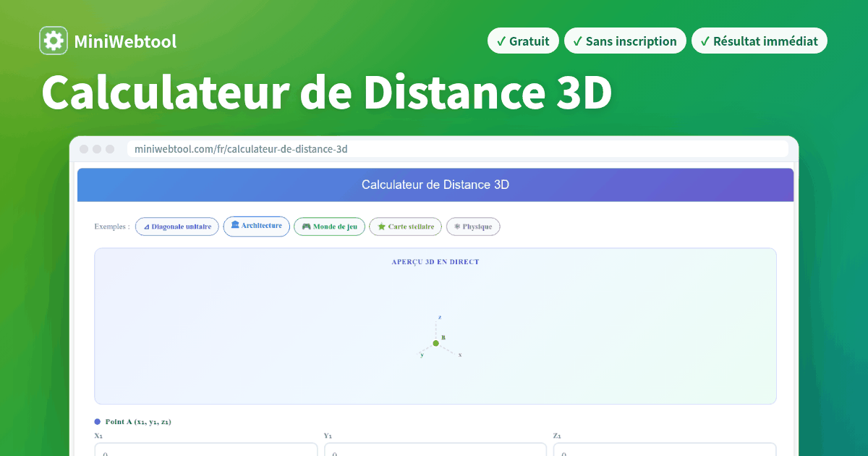The image size is (868, 456).
Task: Click the MiniWebtool gear logo icon
Action: point(54,41)
